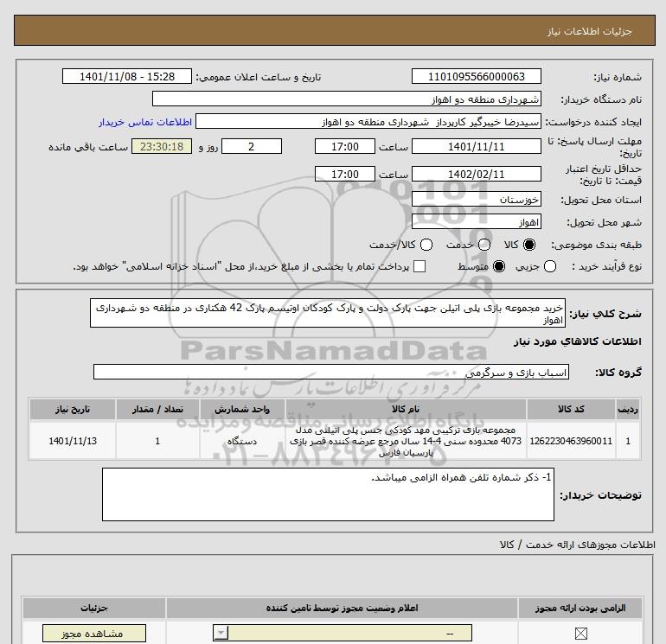Click the توضیحات خریدار text area

(x=328, y=494)
